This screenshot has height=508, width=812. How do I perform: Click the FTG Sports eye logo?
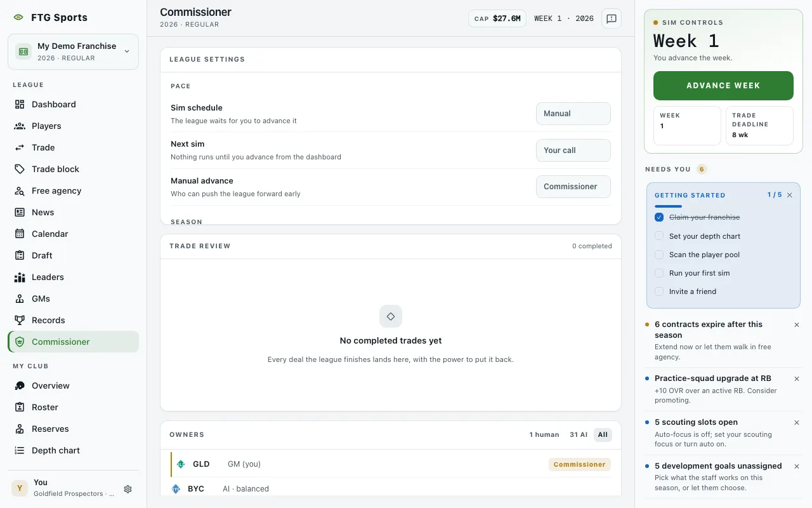[18, 18]
